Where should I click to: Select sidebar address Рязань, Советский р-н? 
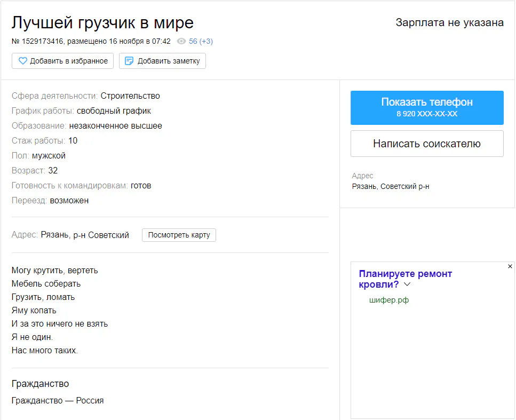390,186
